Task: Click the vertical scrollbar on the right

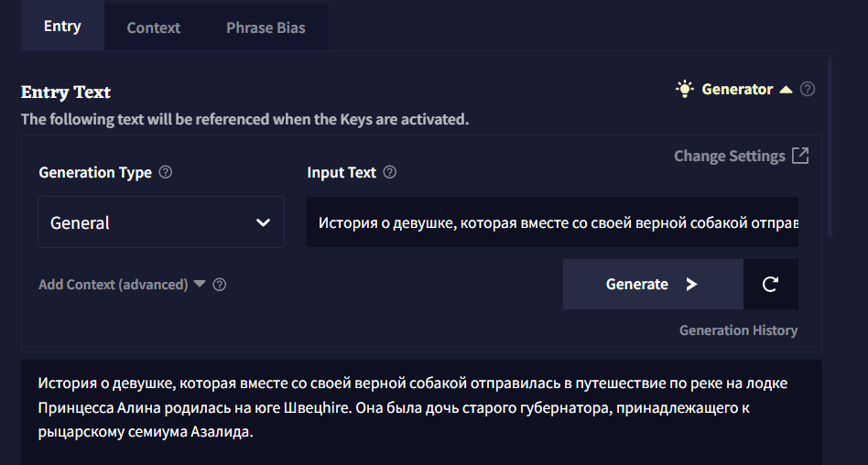Action: pyautogui.click(x=830, y=146)
